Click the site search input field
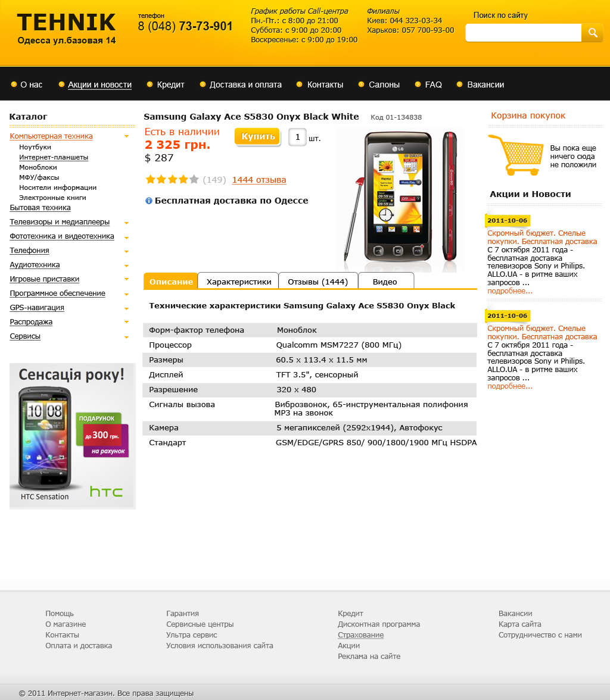 [x=523, y=33]
